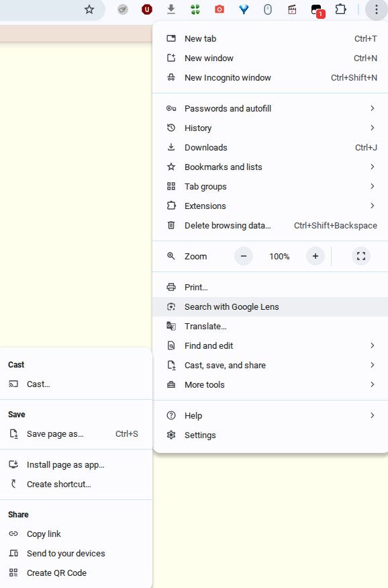Open Downloads from the menu
This screenshot has width=388, height=588.
pyautogui.click(x=270, y=147)
